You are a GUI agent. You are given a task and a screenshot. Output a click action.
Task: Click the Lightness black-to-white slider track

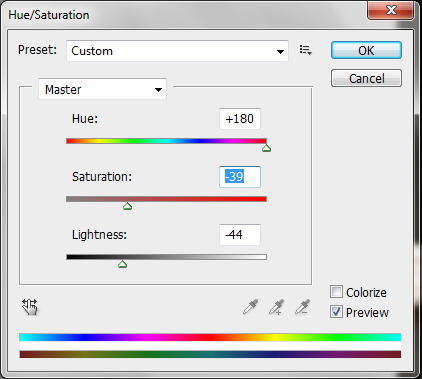(x=166, y=257)
